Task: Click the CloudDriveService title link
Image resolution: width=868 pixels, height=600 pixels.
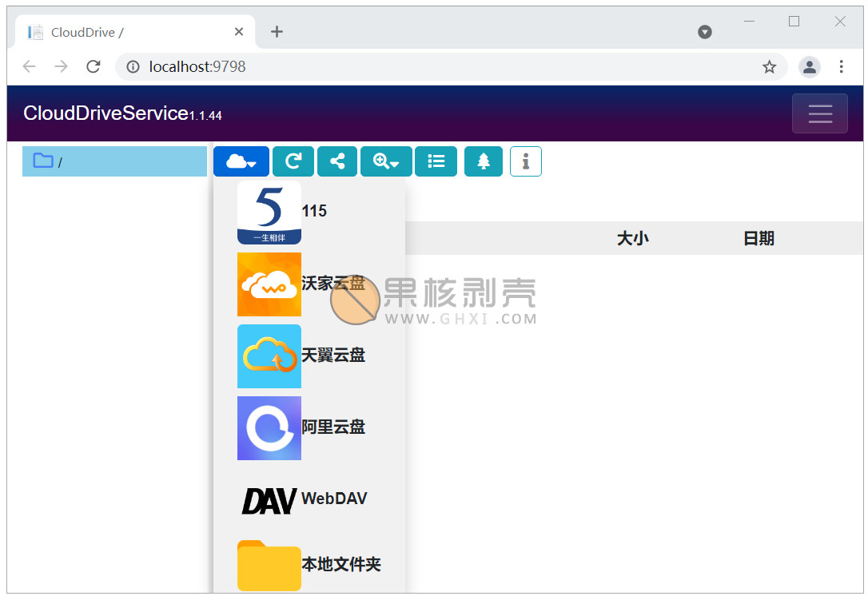Action: click(106, 113)
